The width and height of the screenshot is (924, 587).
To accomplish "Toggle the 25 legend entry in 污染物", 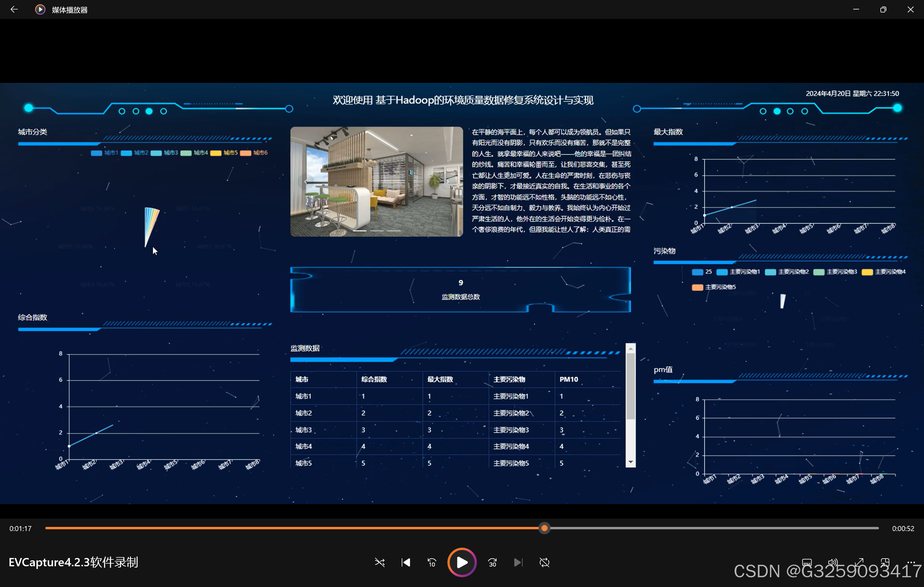I will (702, 272).
